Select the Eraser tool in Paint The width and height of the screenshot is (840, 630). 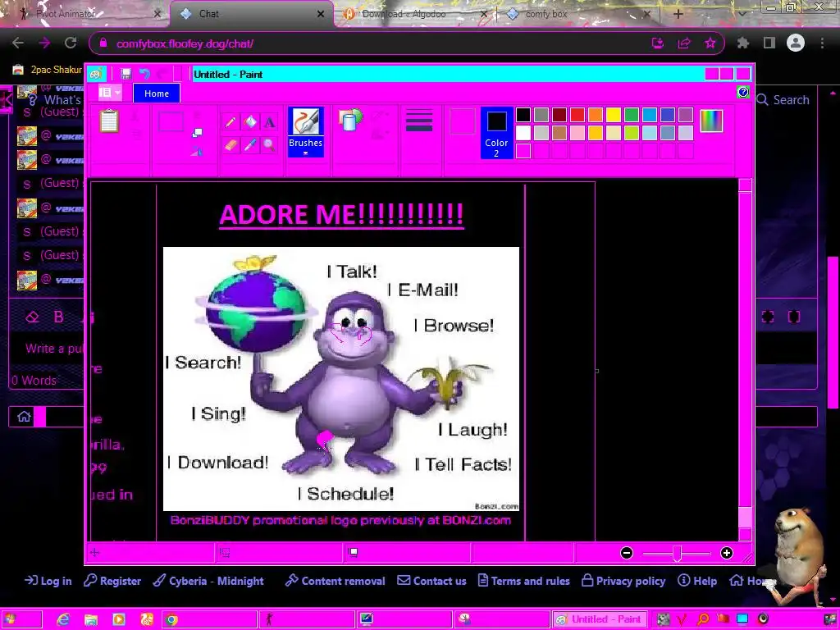pyautogui.click(x=231, y=144)
